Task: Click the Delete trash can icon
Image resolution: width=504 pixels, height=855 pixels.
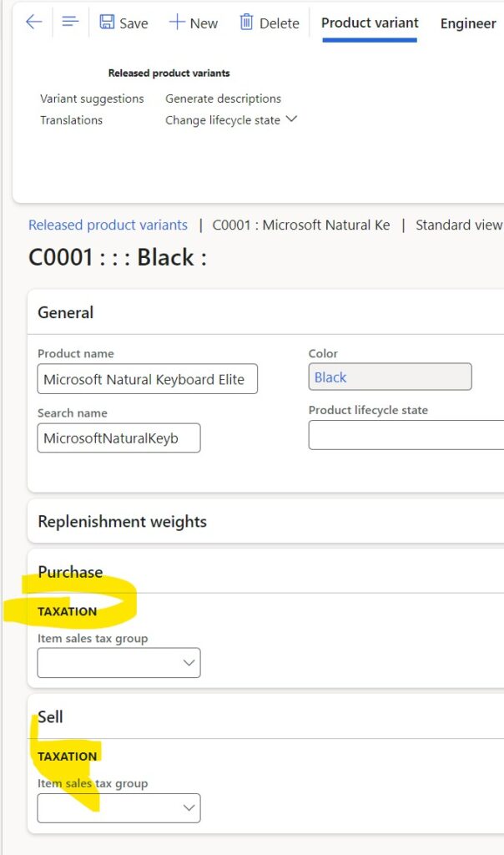Action: pyautogui.click(x=246, y=23)
